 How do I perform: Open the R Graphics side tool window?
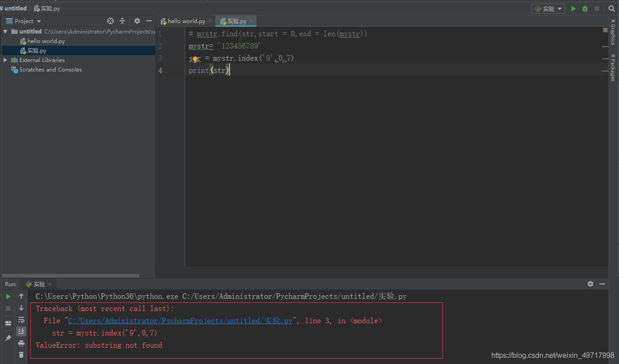pyautogui.click(x=613, y=32)
